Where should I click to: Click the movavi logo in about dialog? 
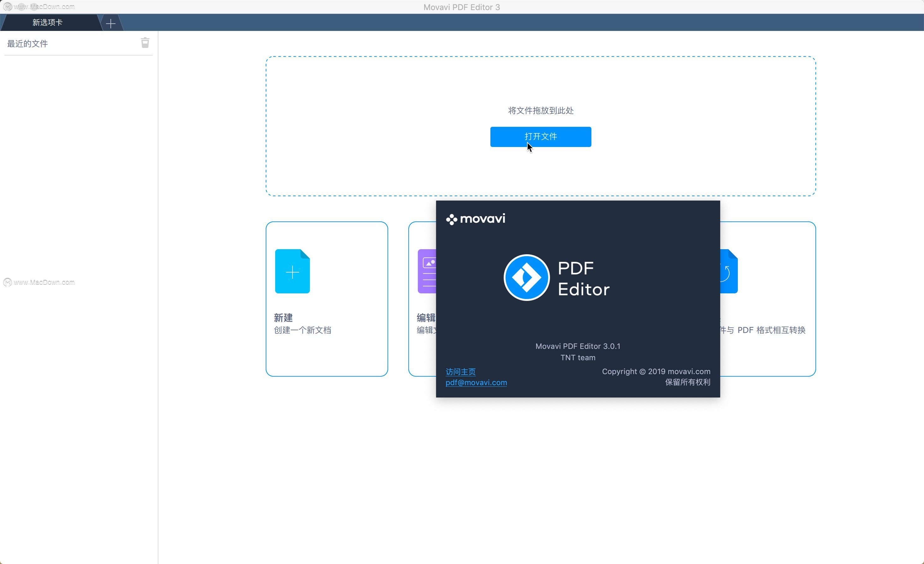click(x=476, y=219)
